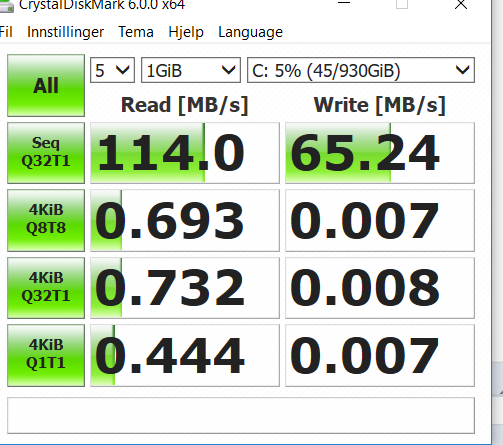Click the CrystalDiskMark app icon in title bar

pos(6,6)
